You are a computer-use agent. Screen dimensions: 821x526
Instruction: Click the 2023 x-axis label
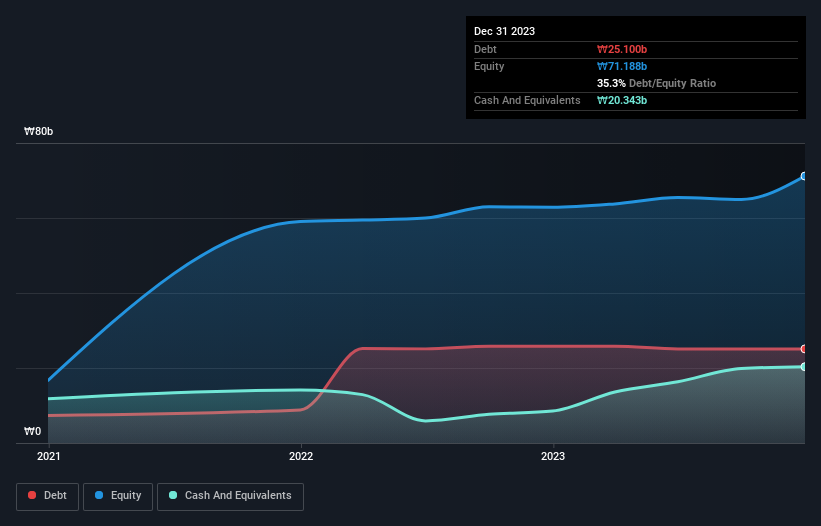click(x=553, y=456)
